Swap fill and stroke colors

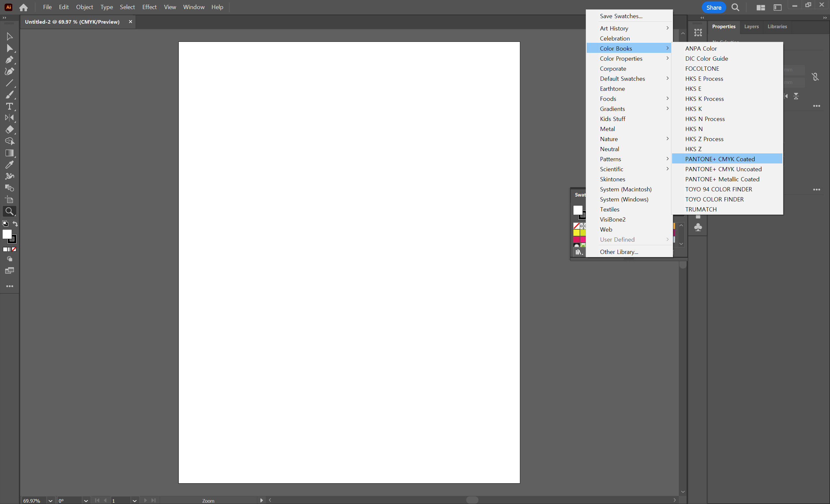tap(15, 224)
